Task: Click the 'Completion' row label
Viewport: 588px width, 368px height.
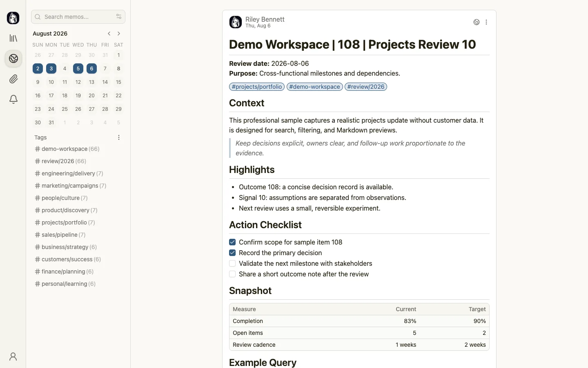Action: pyautogui.click(x=248, y=321)
